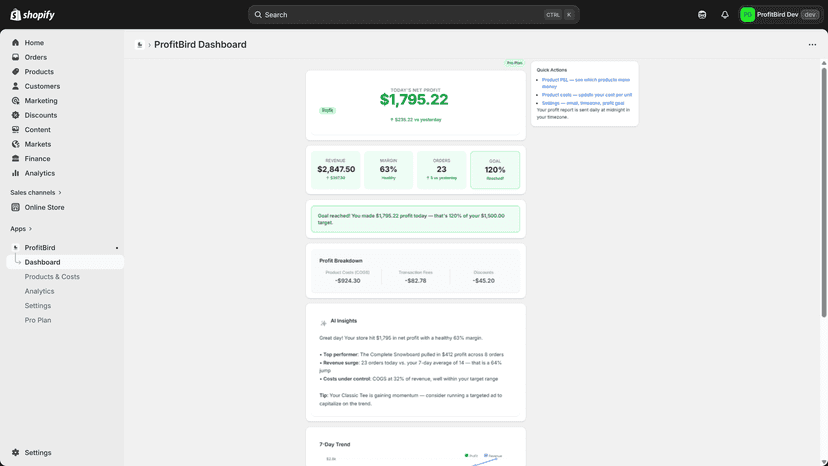The image size is (828, 466).
Task: Click the Settings gear icon at bottom
Action: click(15, 452)
